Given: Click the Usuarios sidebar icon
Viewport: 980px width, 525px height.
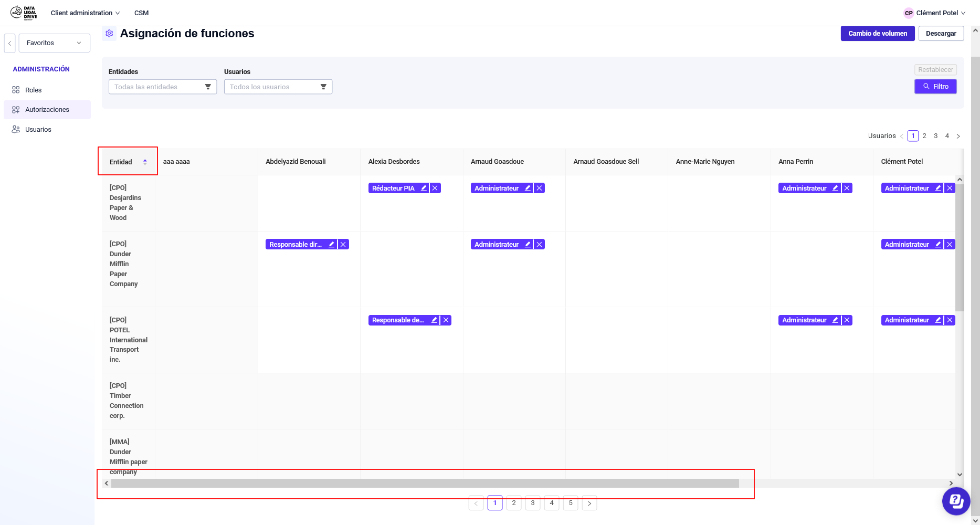Looking at the screenshot, I should tap(16, 129).
